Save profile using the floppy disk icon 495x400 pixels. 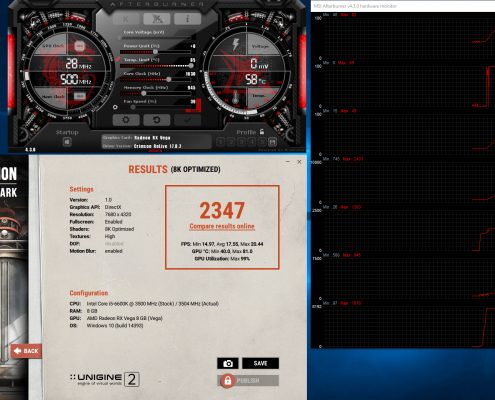[x=273, y=142]
